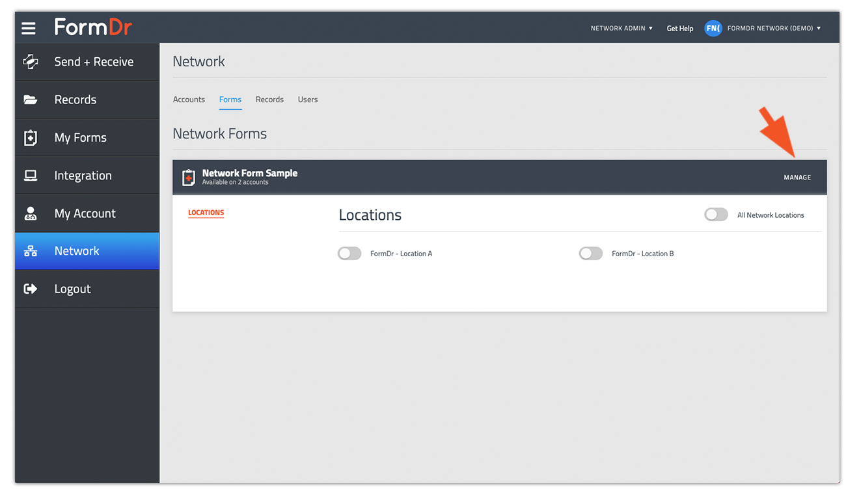The image size is (861, 504).
Task: Switch to the Forms tab
Action: [230, 99]
